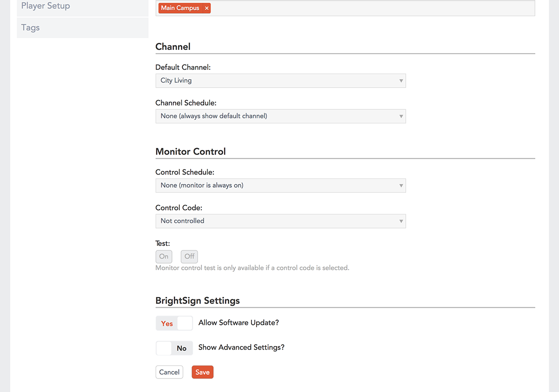This screenshot has width=559, height=392.
Task: Click the Cancel button
Action: [169, 372]
